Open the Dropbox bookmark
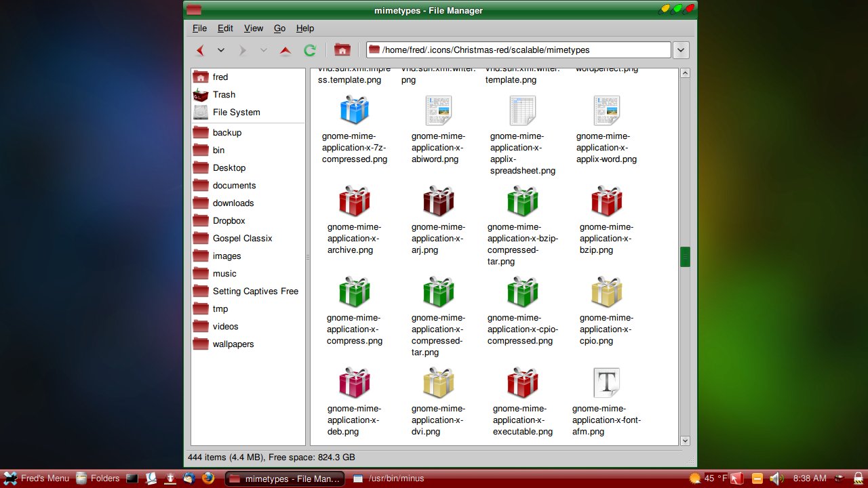The height and width of the screenshot is (488, 868). click(x=248, y=221)
